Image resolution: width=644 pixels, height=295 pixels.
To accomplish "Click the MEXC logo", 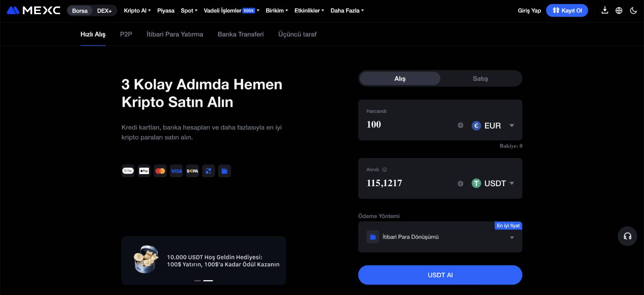I will 34,10.
